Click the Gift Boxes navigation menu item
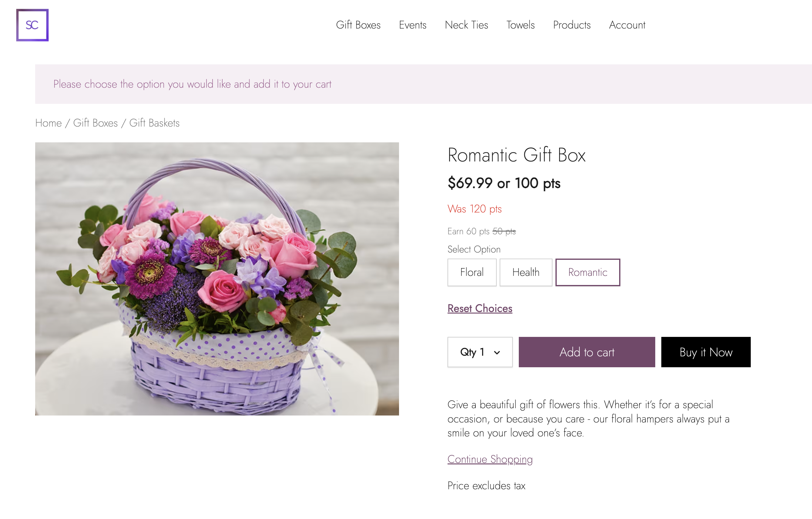 click(x=357, y=24)
